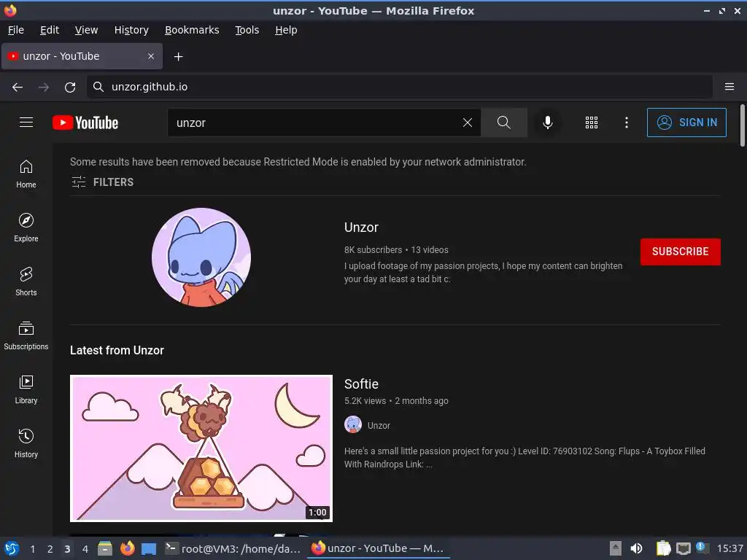Open the History menu in menu bar

[131, 30]
